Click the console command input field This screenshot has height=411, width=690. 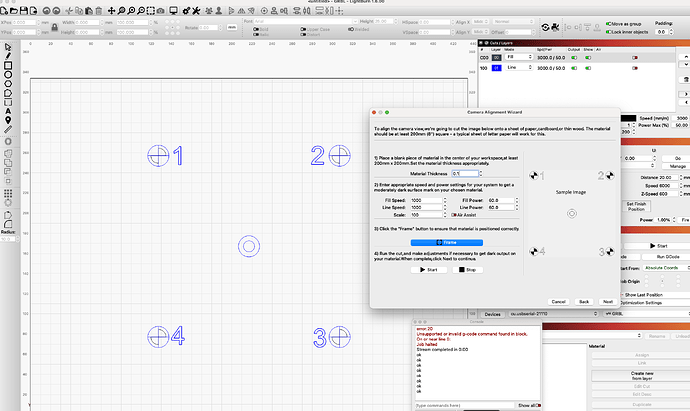pyautogui.click(x=465, y=405)
